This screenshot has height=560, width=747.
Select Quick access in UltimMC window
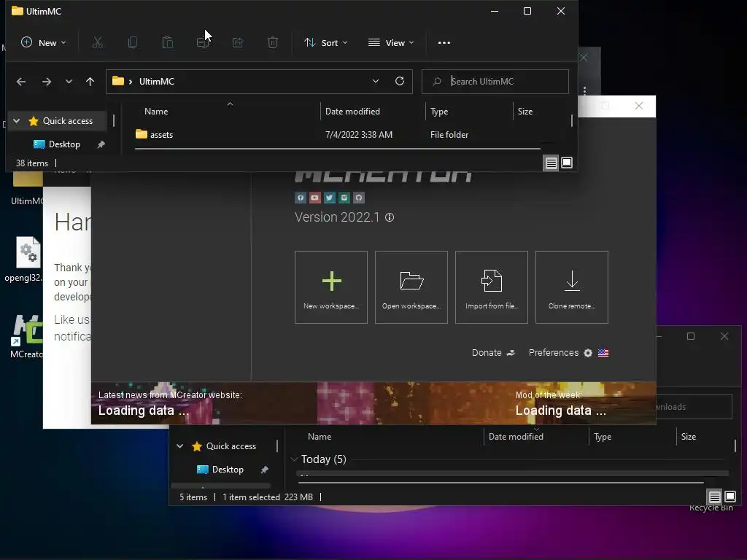tap(68, 121)
